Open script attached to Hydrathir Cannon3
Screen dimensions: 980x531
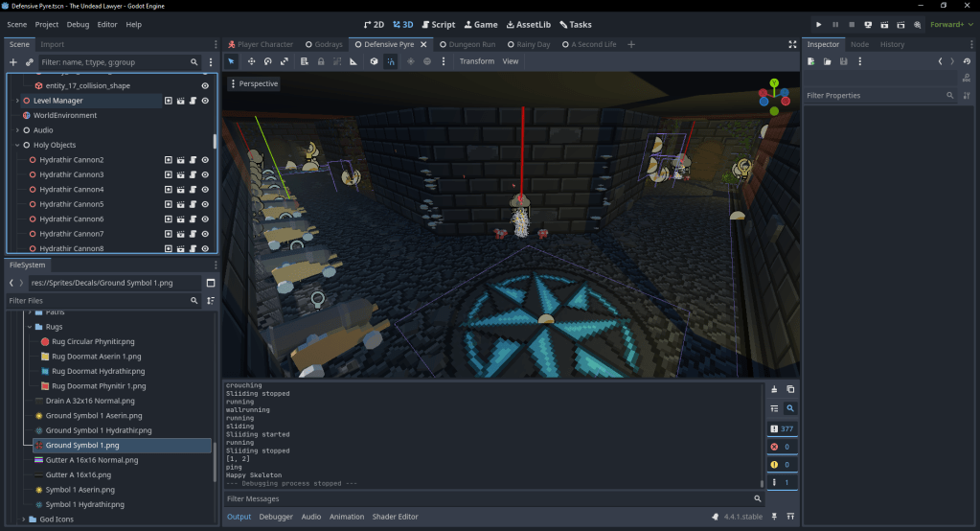(x=193, y=174)
